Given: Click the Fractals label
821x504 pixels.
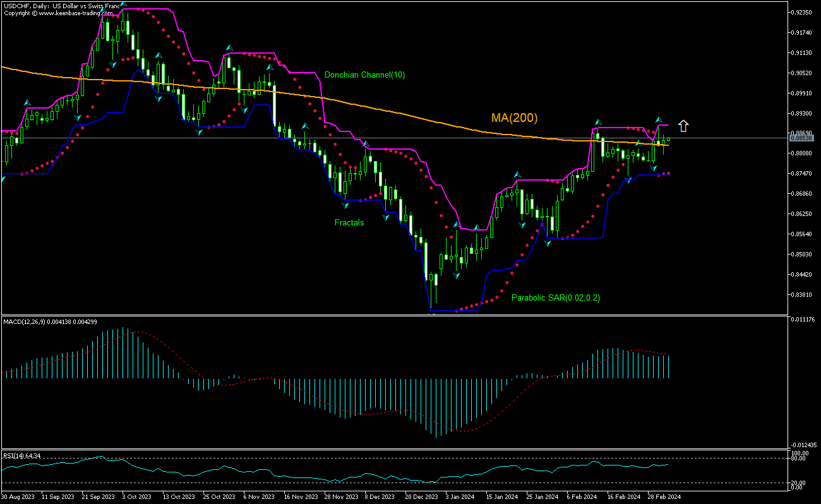Looking at the screenshot, I should [349, 222].
